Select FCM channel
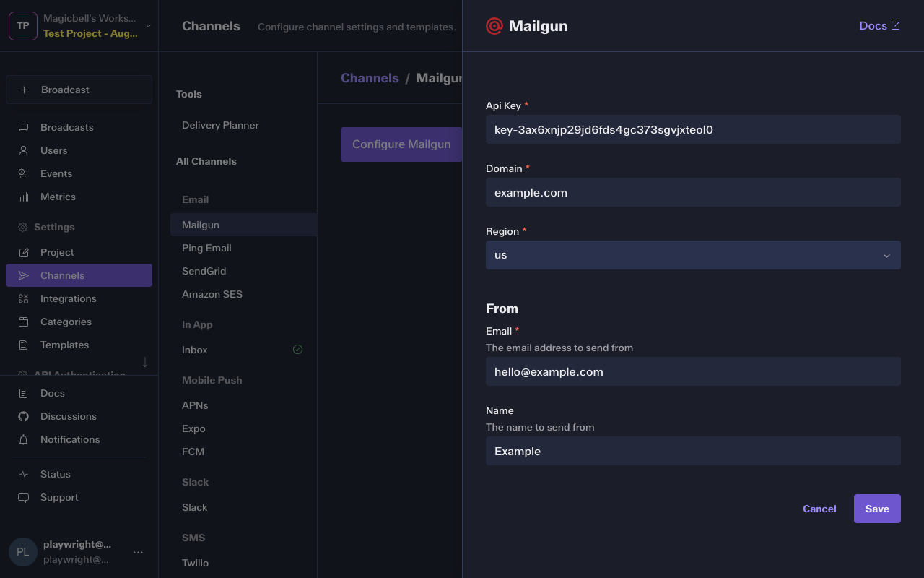This screenshot has height=578, width=924. coord(243,452)
